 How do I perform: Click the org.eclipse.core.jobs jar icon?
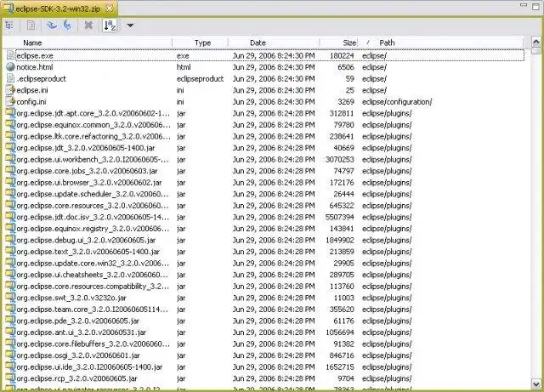tap(11, 170)
